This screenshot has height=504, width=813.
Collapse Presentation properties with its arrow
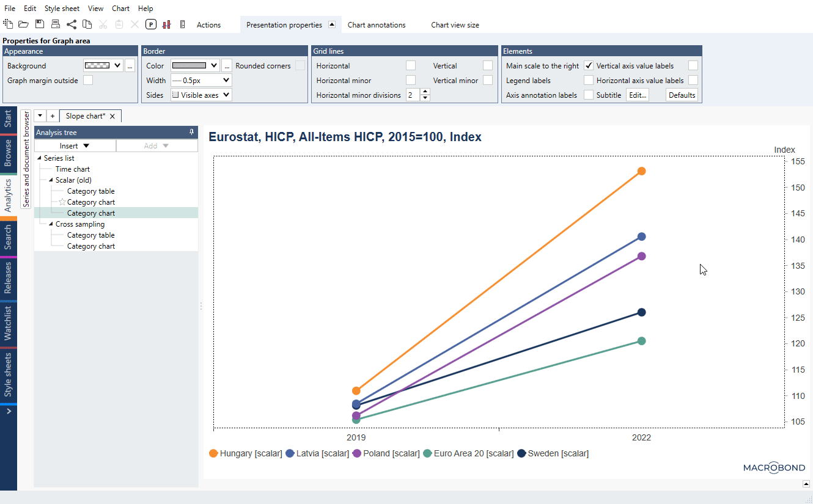click(331, 25)
